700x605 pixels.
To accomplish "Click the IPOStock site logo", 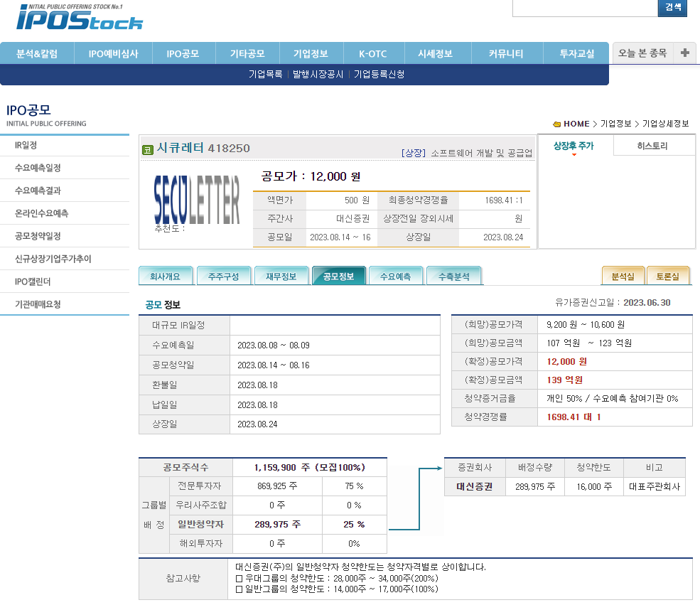I will tap(80, 17).
